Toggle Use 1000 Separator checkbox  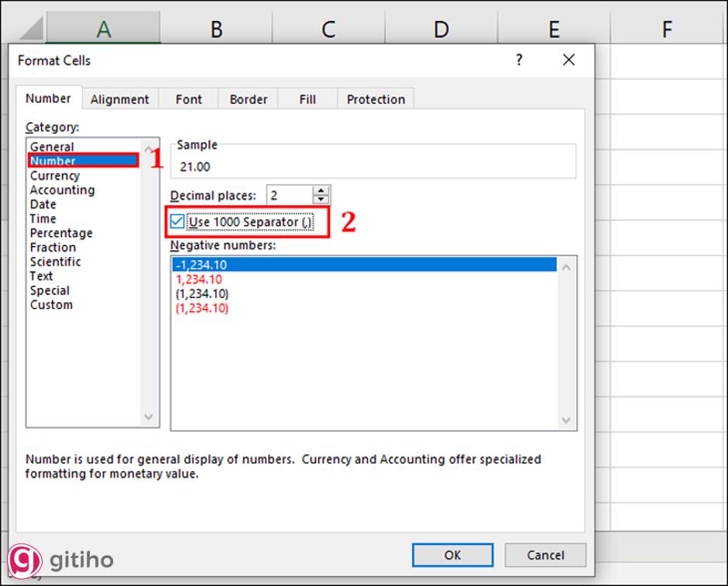[177, 221]
